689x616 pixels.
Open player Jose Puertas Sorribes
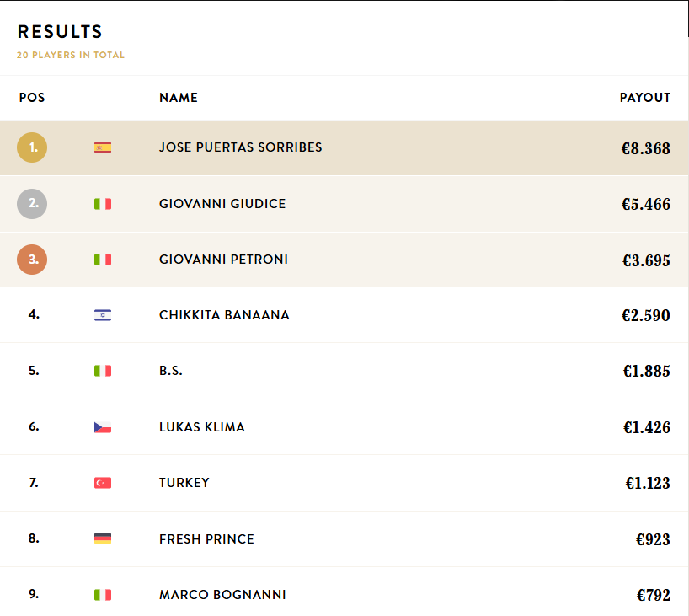(240, 147)
